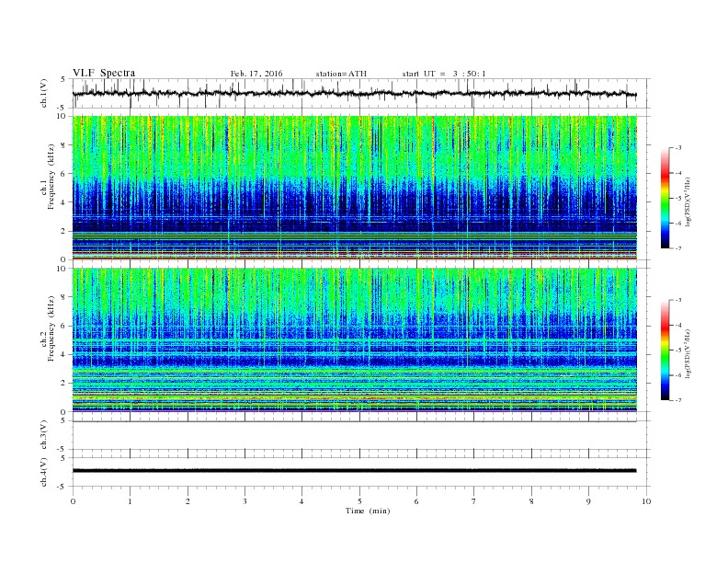Click the ch.2 colorbar "log(PSD)(V²/Hz)" label
This screenshot has height=563, width=728.
pos(688,353)
